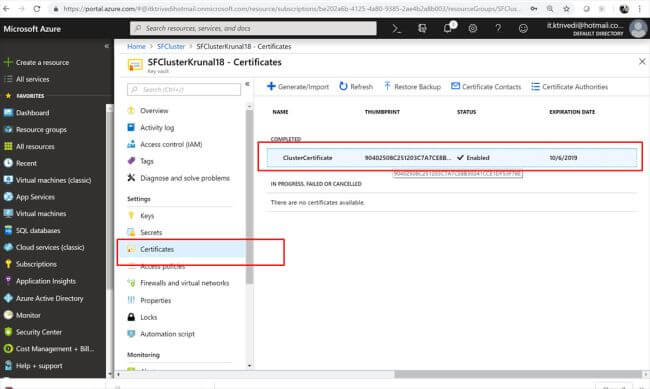Open notifications bell icon

point(448,28)
